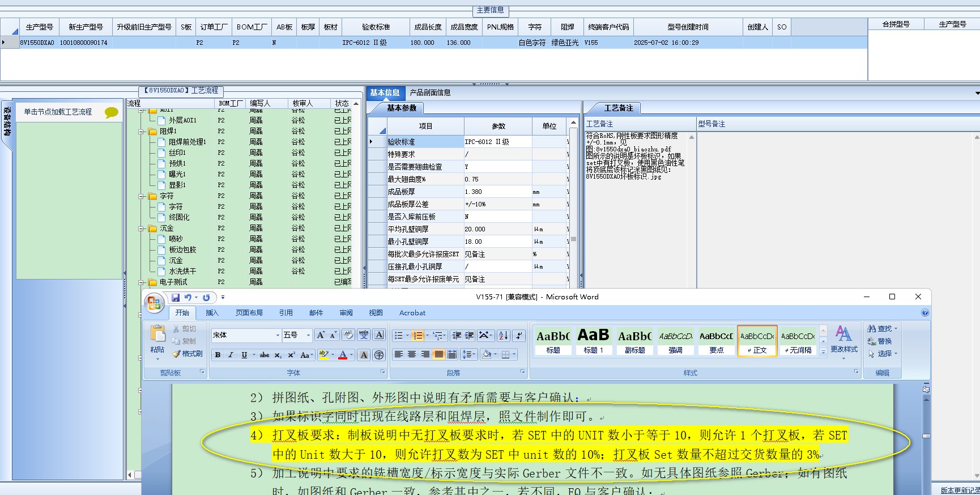
Task: Click 单击节点加载工艺流程 button
Action: 58,112
